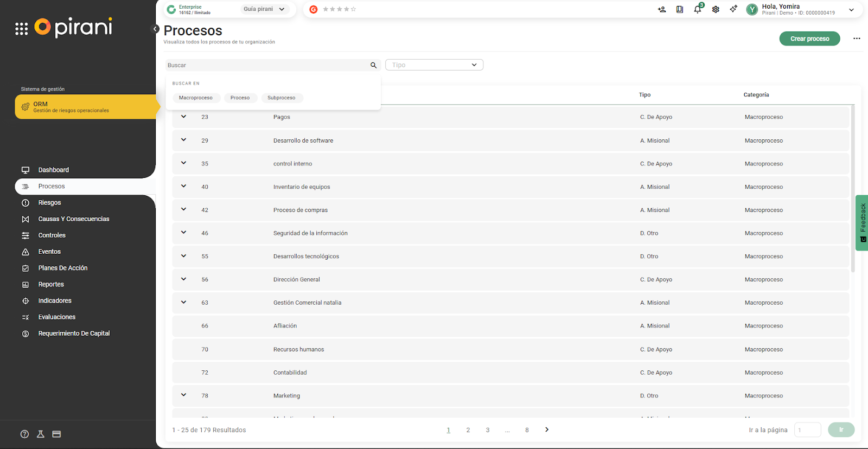Screen dimensions: 868x449
Task: Open Controles menu item
Action: [x=52, y=235]
